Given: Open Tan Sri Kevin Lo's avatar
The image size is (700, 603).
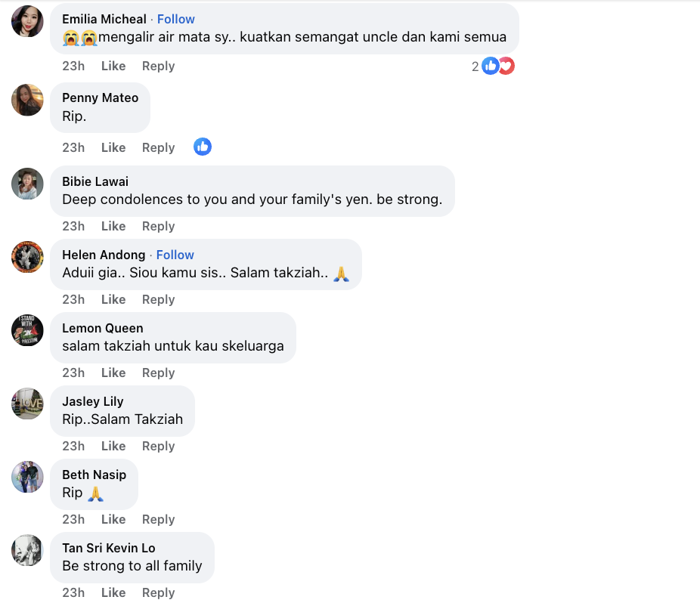Looking at the screenshot, I should coord(27,550).
